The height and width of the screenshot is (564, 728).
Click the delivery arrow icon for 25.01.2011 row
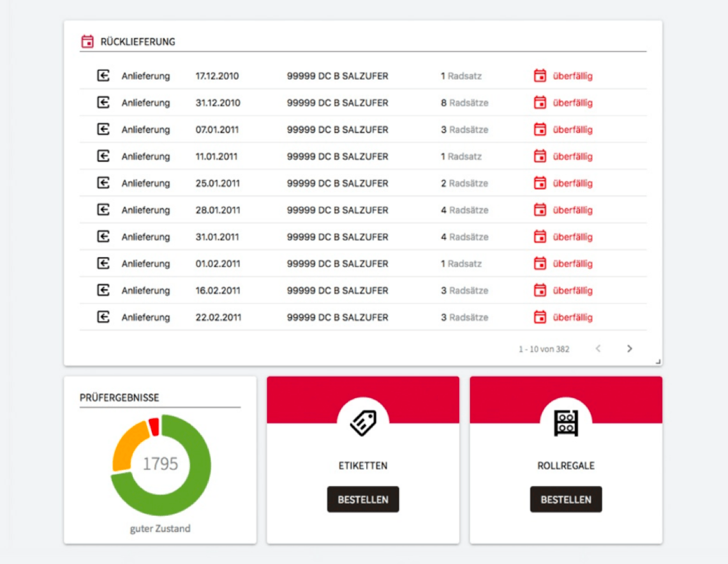coord(103,183)
